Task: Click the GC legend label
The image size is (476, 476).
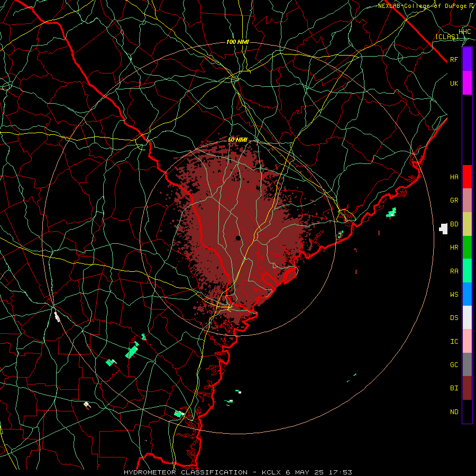Action: pyautogui.click(x=454, y=365)
